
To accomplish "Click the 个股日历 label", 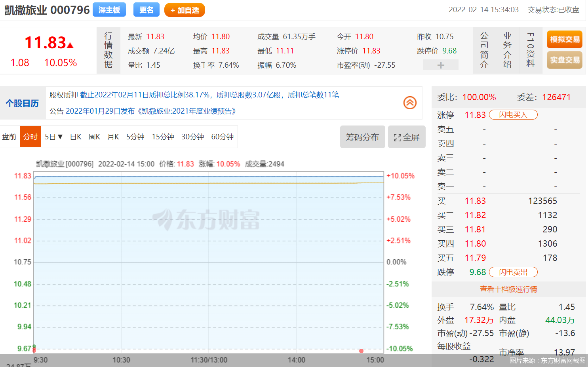I will click(23, 103).
